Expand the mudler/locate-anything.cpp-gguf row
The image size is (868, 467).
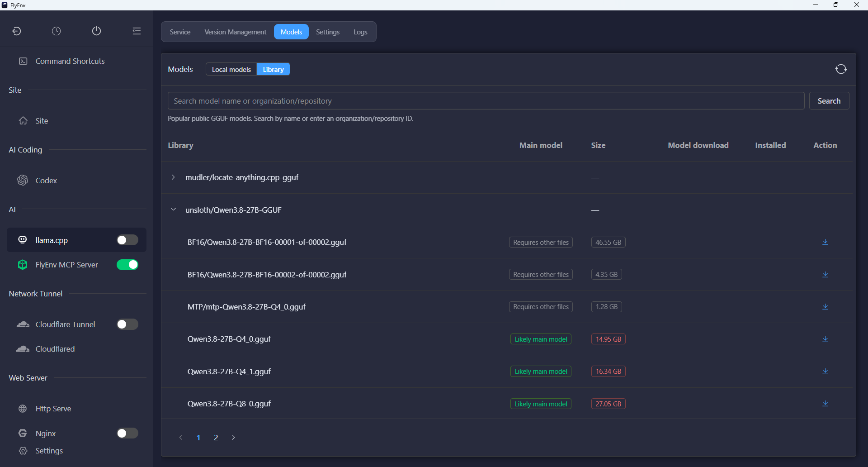click(173, 177)
